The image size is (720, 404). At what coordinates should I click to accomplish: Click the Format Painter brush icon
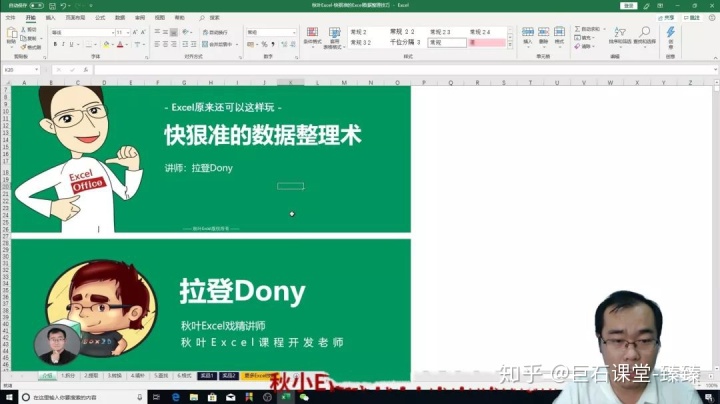click(x=24, y=47)
